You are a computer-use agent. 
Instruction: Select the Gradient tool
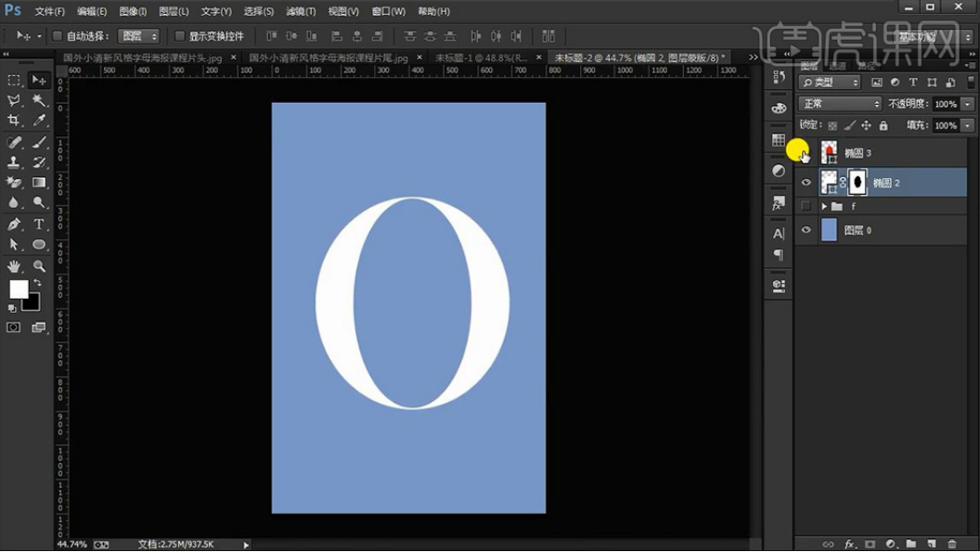coord(39,183)
